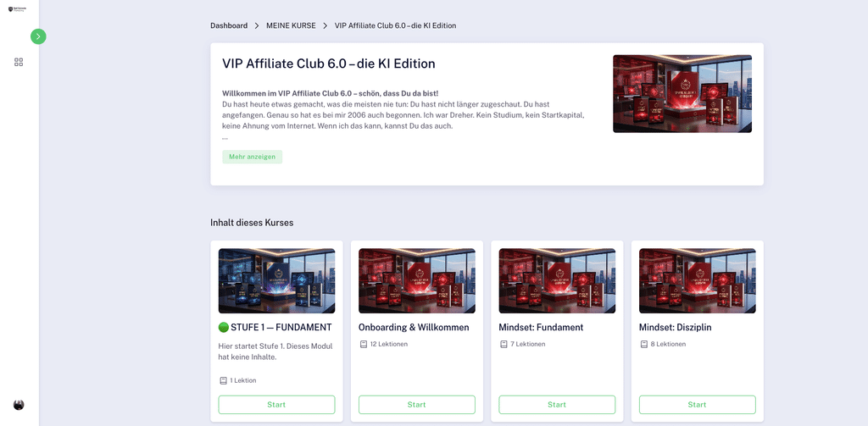This screenshot has width=868, height=426.
Task: Start the Mindset: Disziplin module
Action: (698, 405)
